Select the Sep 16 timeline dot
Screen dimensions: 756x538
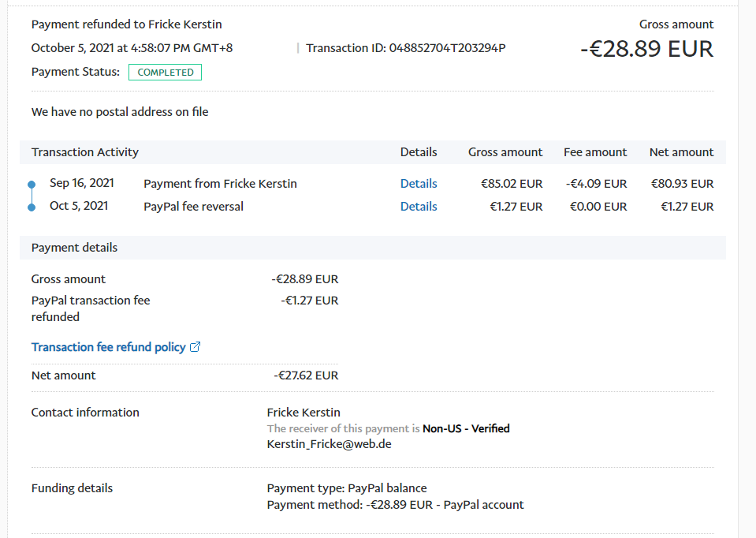(32, 185)
